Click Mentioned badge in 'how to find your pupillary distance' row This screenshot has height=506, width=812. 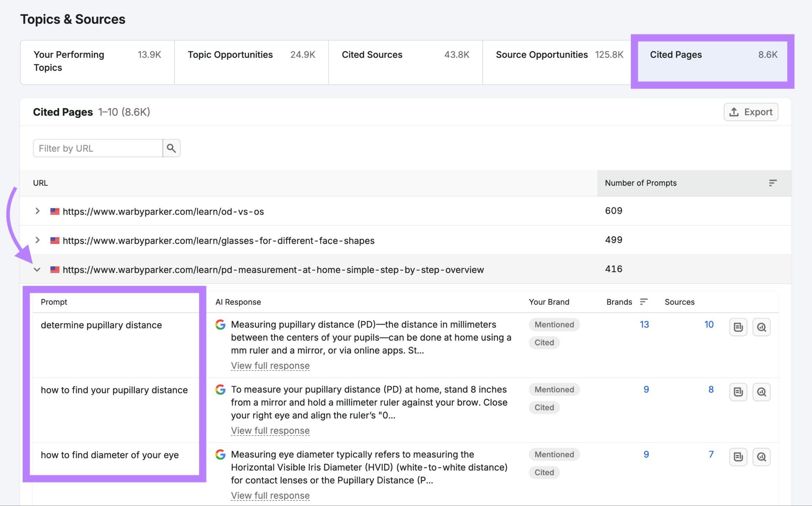pyautogui.click(x=554, y=390)
